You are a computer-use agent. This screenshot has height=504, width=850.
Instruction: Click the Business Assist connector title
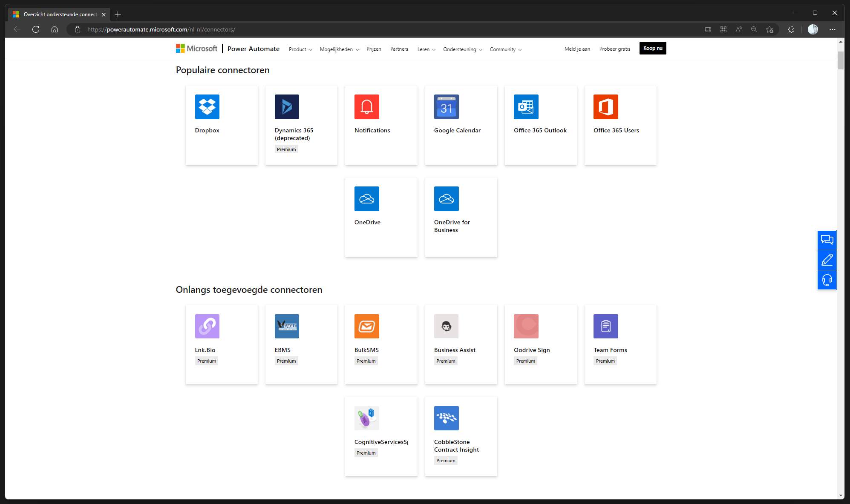coord(455,350)
